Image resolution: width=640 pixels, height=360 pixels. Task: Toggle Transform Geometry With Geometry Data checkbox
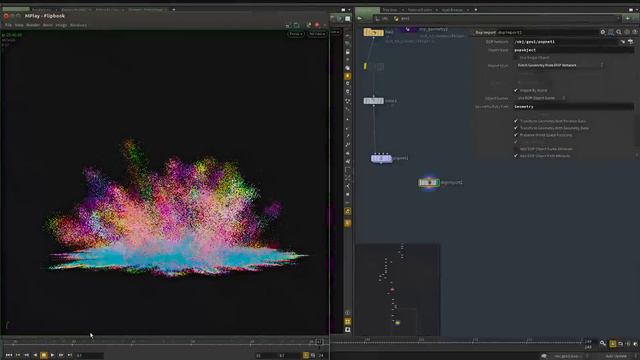click(516, 128)
